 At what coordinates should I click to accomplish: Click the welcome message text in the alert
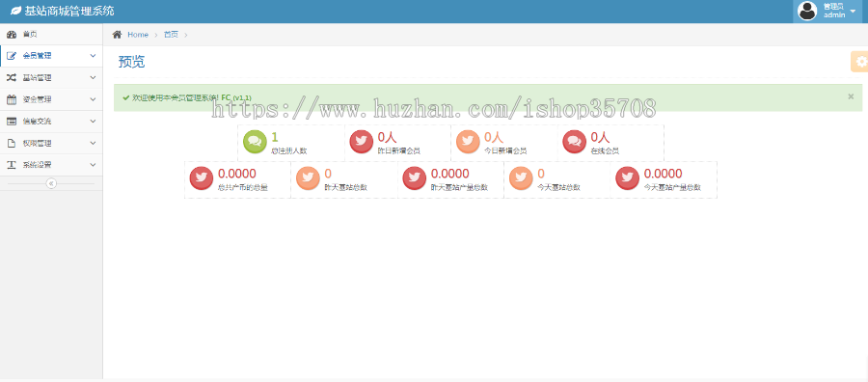point(192,97)
